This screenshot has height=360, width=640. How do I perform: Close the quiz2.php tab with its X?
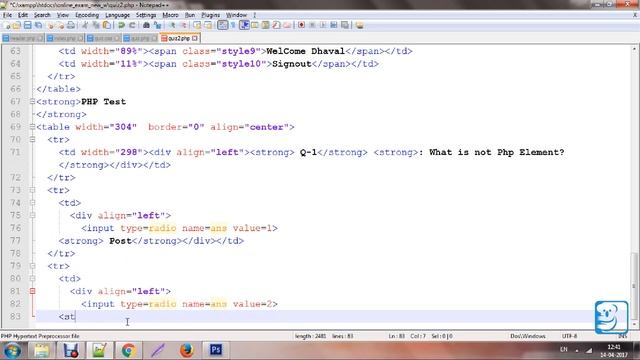(x=195, y=38)
